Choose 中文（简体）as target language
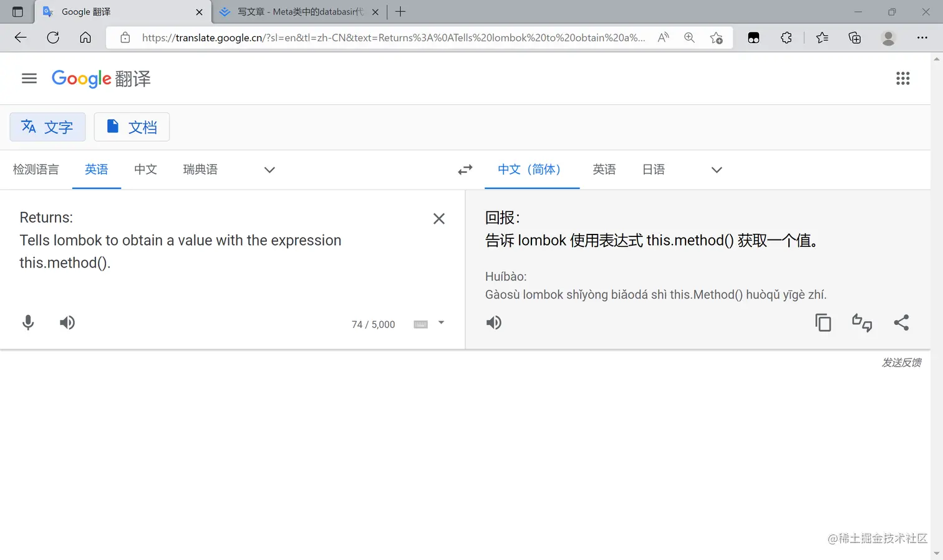Screen dimensions: 943x560 (x=532, y=170)
